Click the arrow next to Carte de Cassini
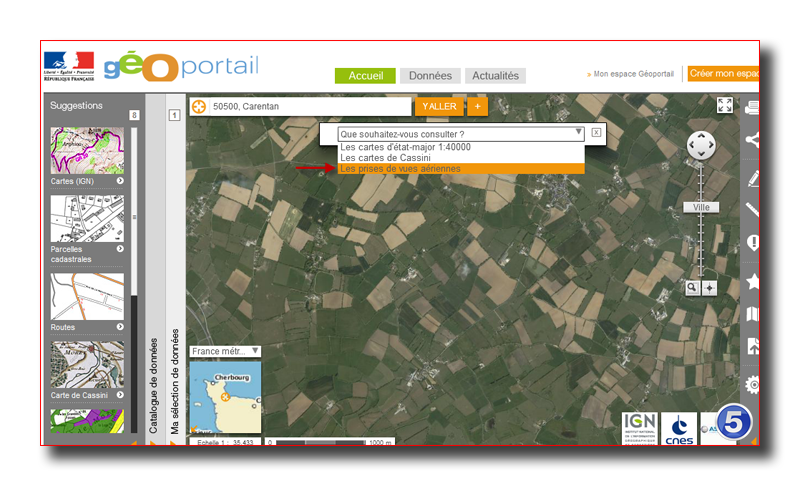The width and height of the screenshot is (800, 486). (120, 395)
